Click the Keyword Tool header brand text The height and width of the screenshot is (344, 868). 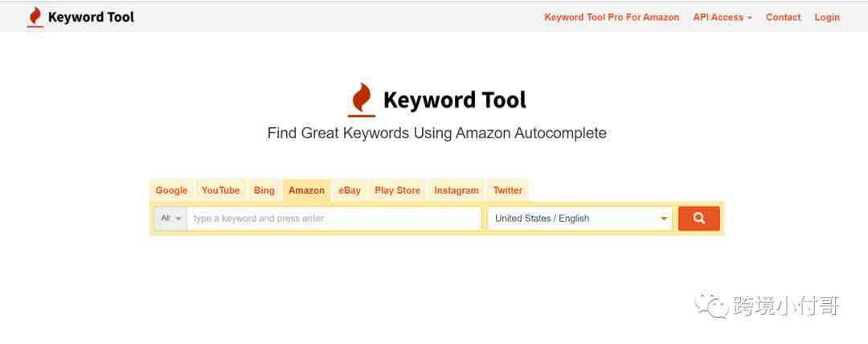(x=92, y=17)
